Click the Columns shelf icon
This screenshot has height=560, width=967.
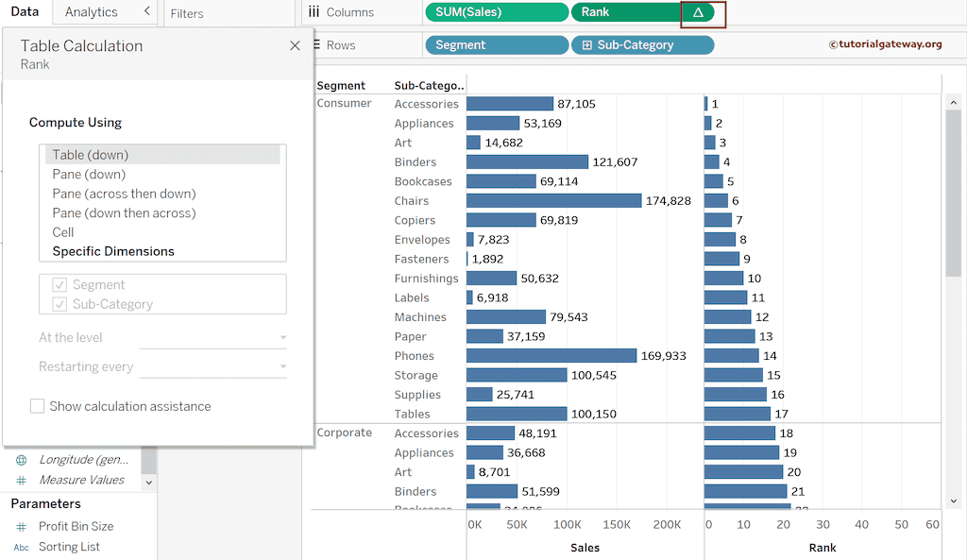click(313, 12)
